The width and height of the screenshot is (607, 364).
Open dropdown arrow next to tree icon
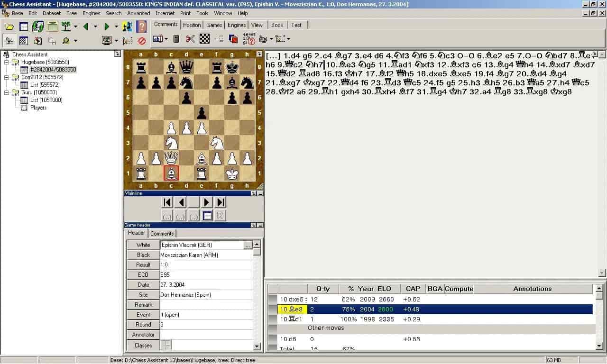pyautogui.click(x=75, y=27)
